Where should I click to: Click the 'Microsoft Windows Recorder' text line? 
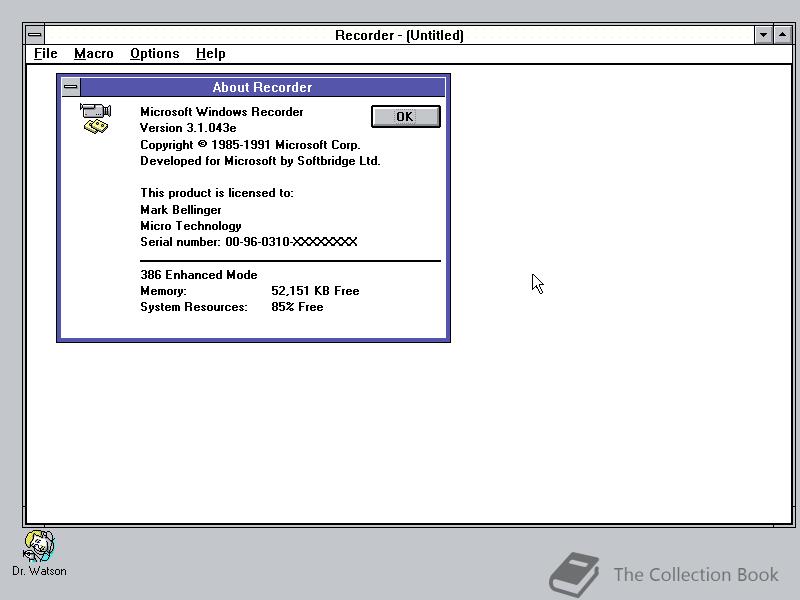[x=221, y=112]
